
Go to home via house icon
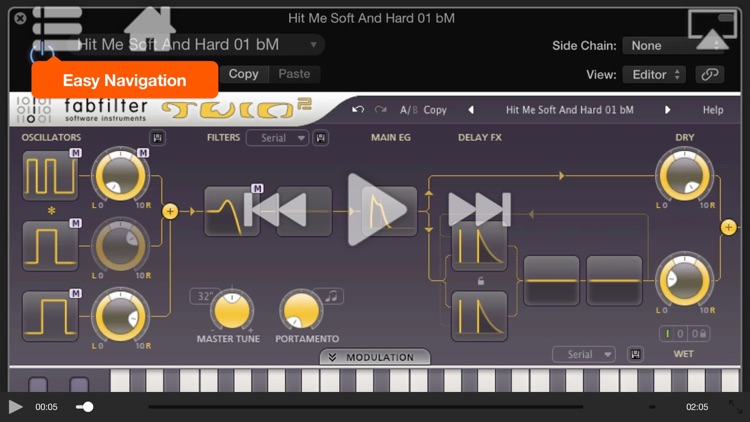(x=150, y=27)
